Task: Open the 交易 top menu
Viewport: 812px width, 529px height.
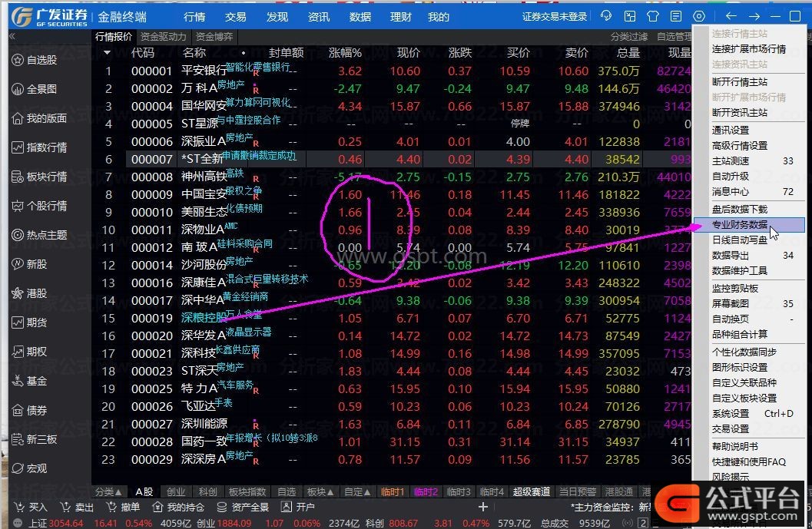Action: pos(236,17)
